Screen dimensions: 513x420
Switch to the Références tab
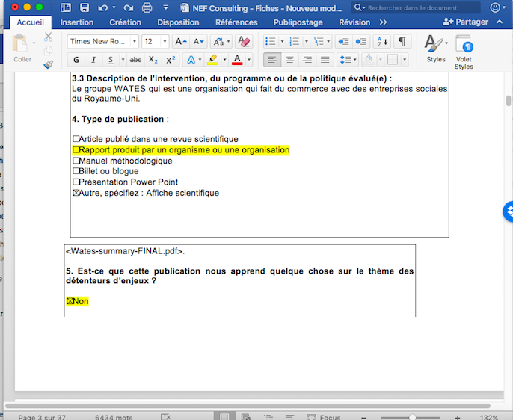pos(236,22)
